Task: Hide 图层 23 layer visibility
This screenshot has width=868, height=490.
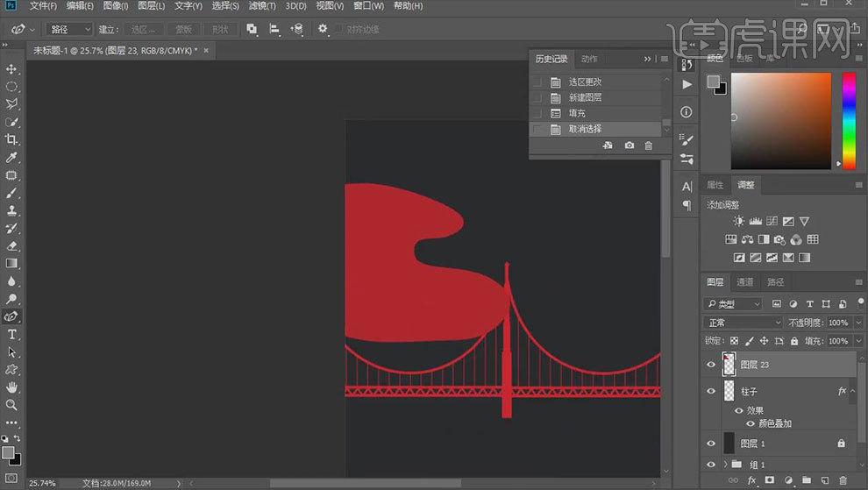Action: [x=711, y=365]
